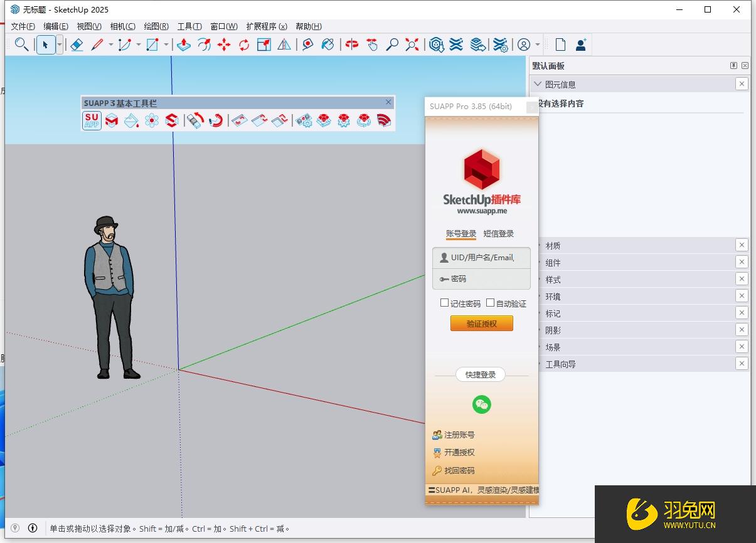The image size is (756, 543).
Task: Click the 开通授权 link
Action: (x=459, y=452)
